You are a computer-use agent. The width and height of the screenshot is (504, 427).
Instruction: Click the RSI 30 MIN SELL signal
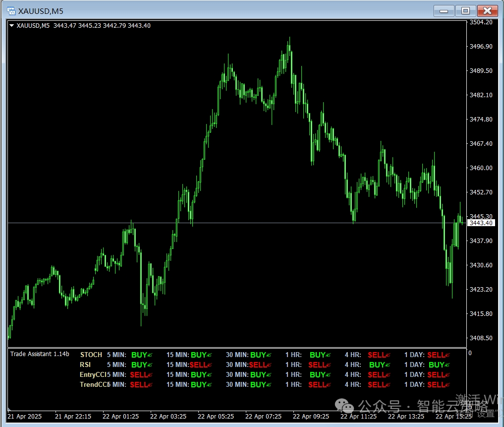click(x=260, y=365)
